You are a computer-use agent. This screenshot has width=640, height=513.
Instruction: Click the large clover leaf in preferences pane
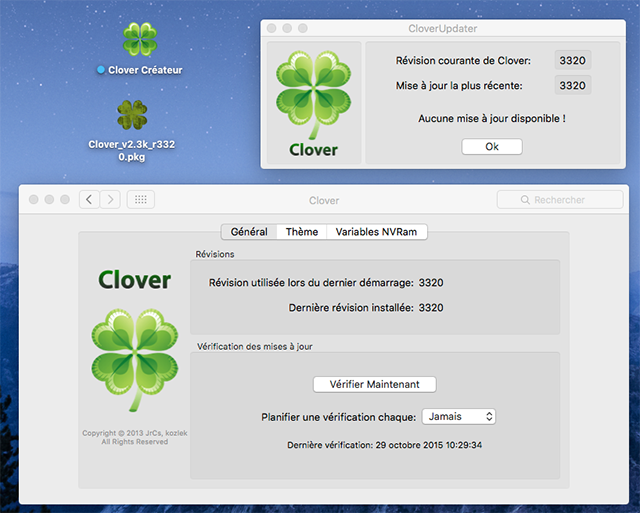(135, 359)
